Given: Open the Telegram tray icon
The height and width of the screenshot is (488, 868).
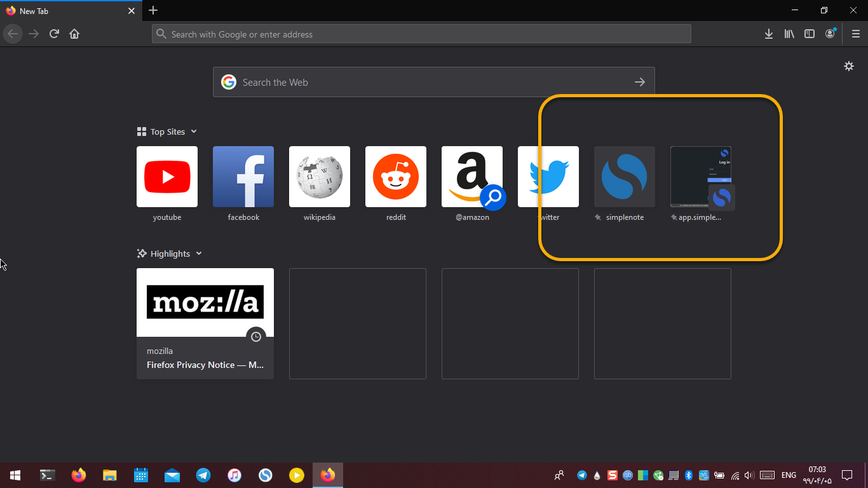Looking at the screenshot, I should click(x=582, y=475).
